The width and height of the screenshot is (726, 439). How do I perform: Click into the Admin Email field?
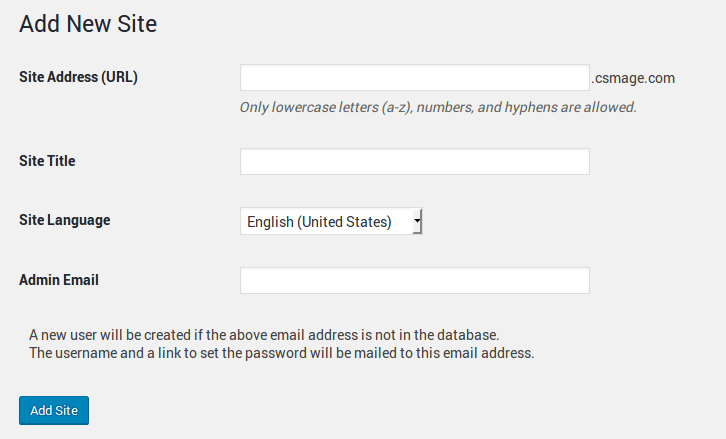point(414,281)
